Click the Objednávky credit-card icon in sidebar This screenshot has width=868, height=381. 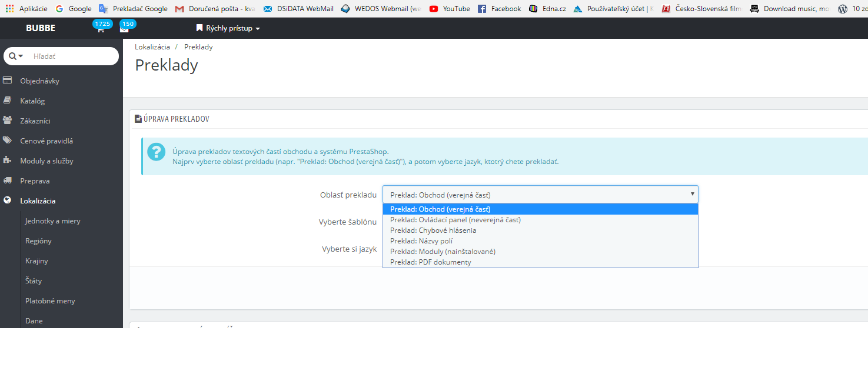(8, 81)
